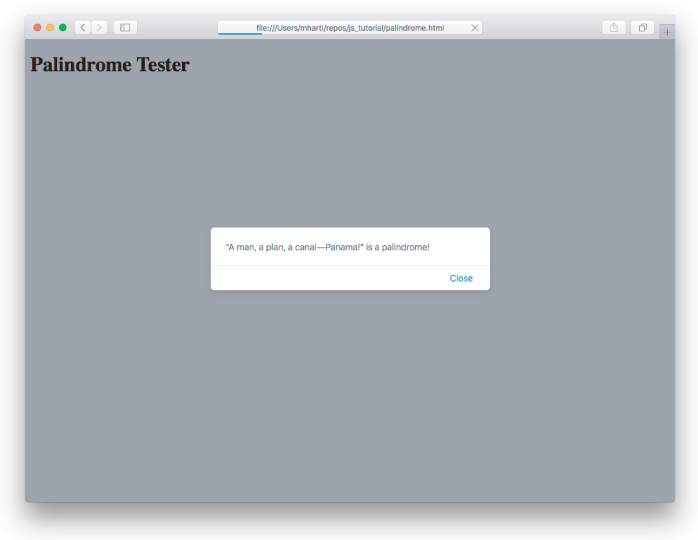698x540 pixels.
Task: Open a new tab with plus
Action: pos(666,32)
